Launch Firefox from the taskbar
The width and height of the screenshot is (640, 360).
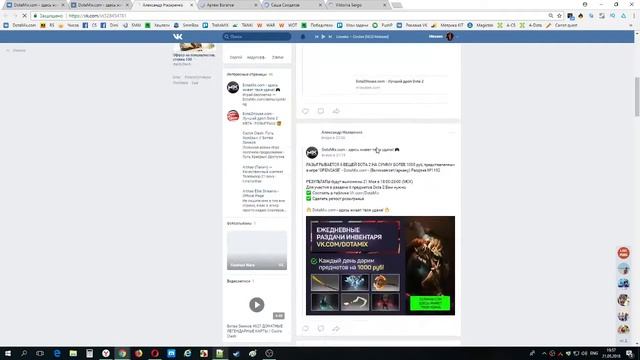click(138, 353)
